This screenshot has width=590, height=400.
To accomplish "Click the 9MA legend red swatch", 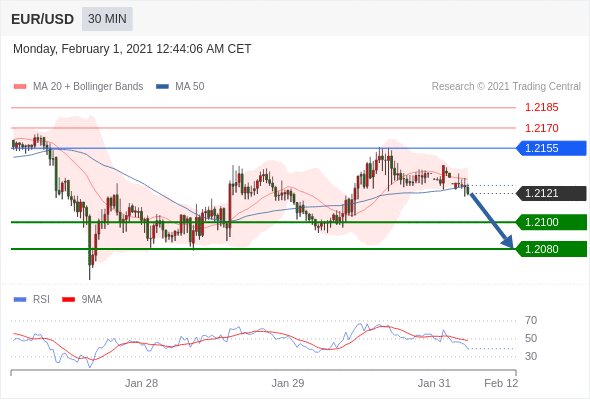I will tap(68, 300).
